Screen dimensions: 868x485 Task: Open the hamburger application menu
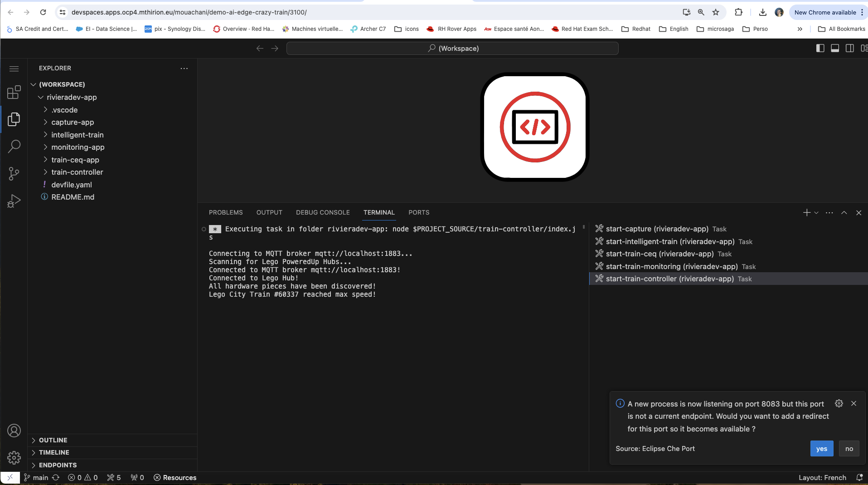pyautogui.click(x=14, y=69)
